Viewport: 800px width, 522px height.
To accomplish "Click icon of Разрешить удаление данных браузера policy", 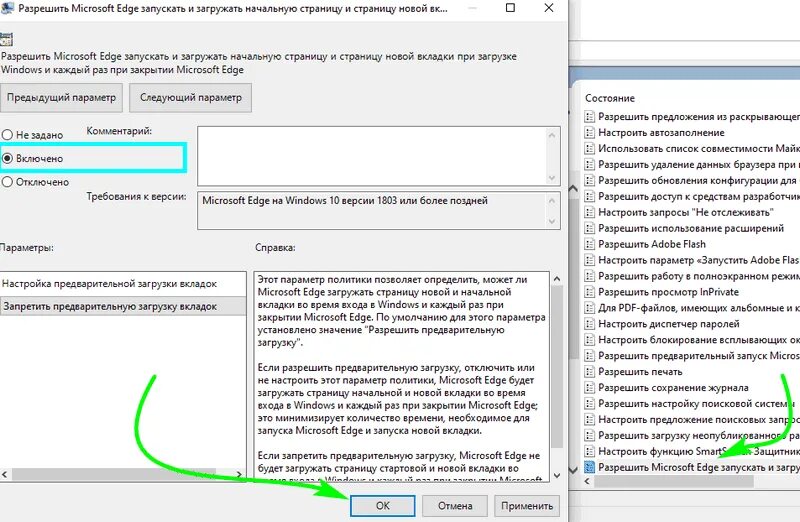I will (589, 164).
